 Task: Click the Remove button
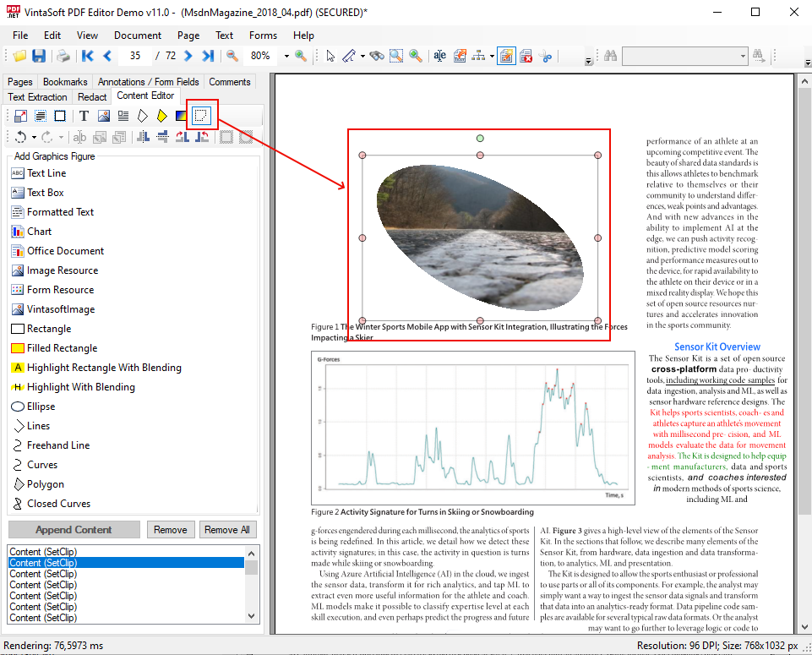[x=171, y=530]
